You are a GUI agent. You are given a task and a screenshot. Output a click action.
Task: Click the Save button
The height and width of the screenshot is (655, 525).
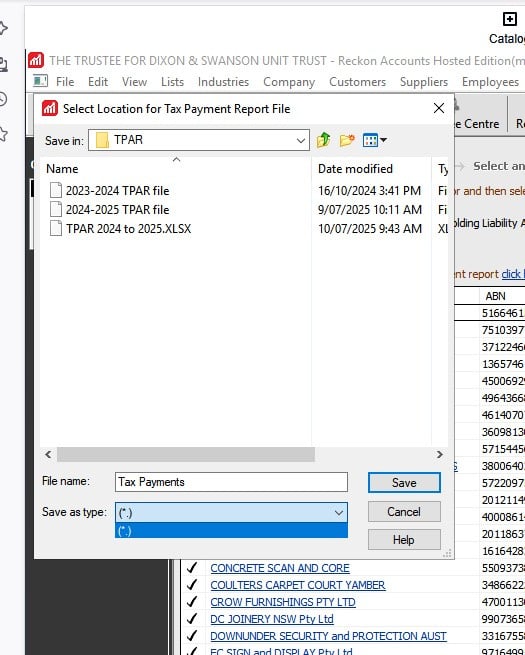pyautogui.click(x=404, y=482)
